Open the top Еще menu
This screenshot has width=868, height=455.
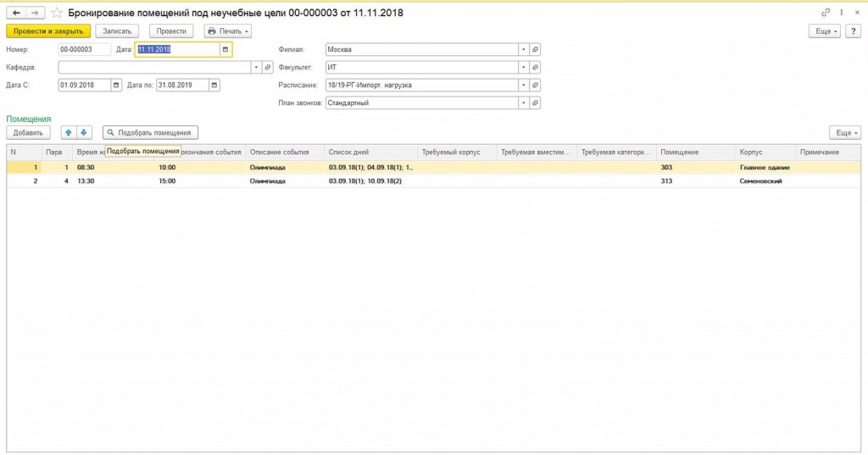(825, 31)
